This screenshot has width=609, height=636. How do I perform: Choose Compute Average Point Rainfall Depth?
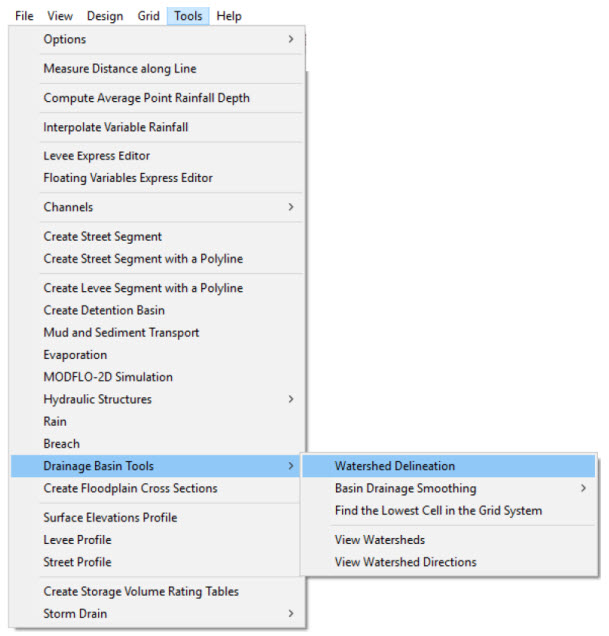(146, 98)
